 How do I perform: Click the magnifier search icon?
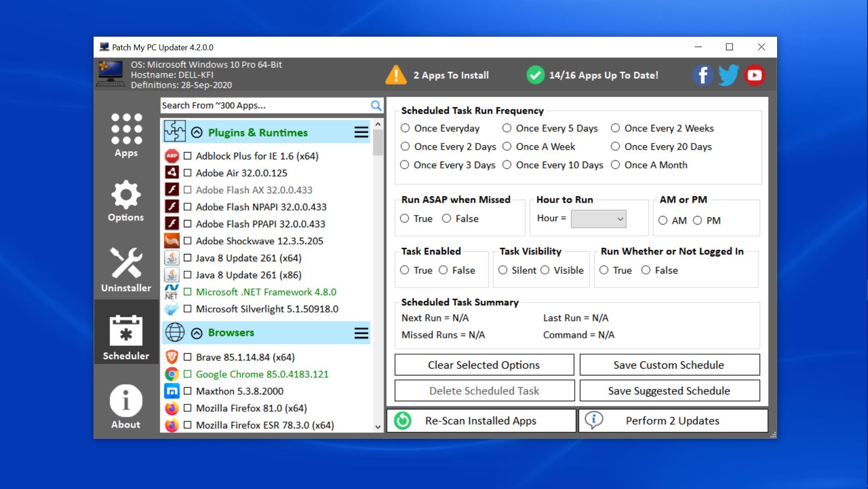click(376, 105)
